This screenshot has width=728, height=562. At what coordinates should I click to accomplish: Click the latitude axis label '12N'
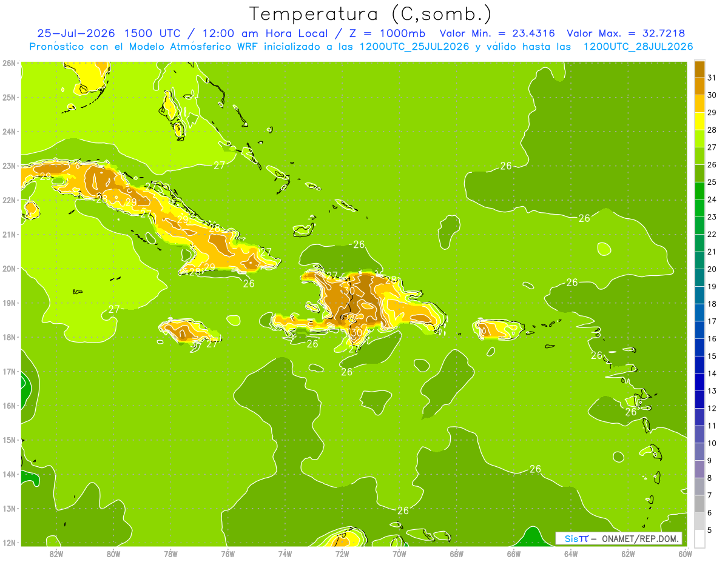8,543
